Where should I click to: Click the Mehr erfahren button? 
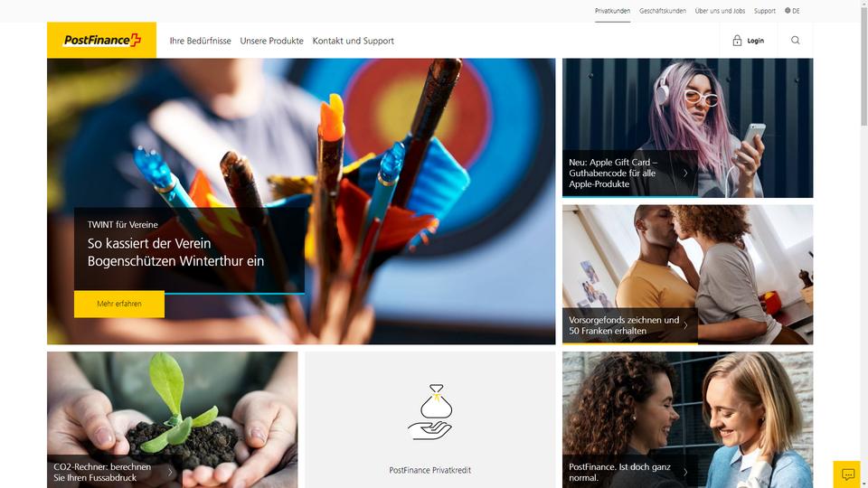click(119, 304)
